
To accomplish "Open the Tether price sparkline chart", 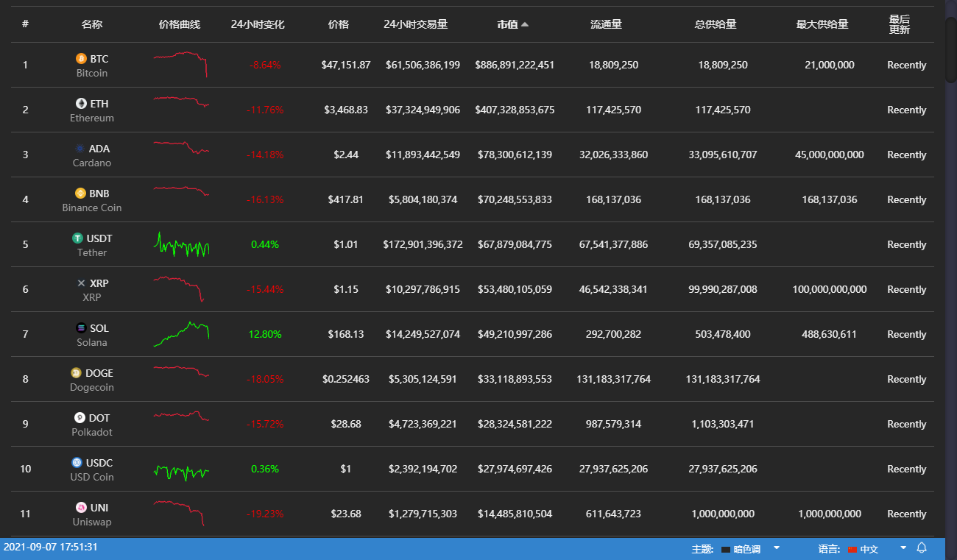I will tap(181, 244).
